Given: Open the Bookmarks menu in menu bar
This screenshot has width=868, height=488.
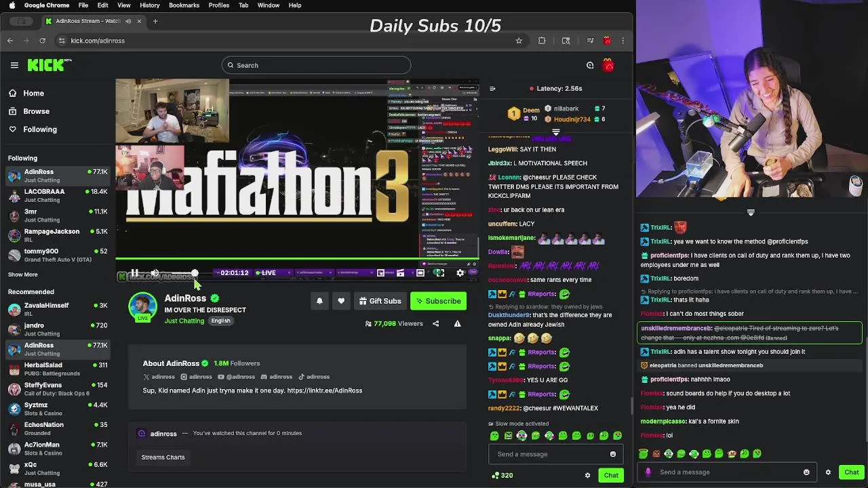Looking at the screenshot, I should click(184, 5).
